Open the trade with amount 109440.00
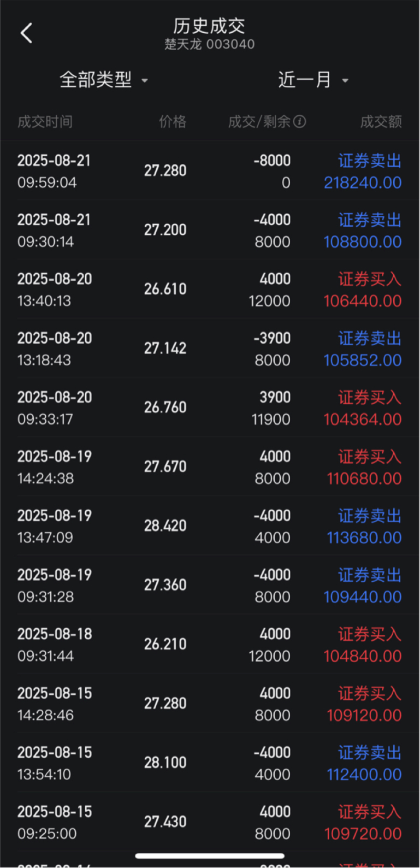 (210, 585)
